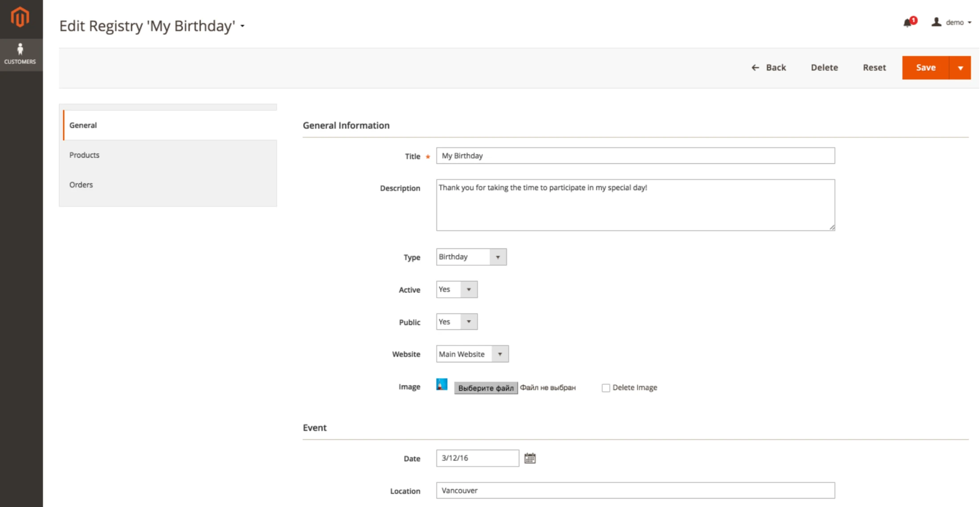The height and width of the screenshot is (507, 980).
Task: Click the Delete button
Action: coord(824,68)
